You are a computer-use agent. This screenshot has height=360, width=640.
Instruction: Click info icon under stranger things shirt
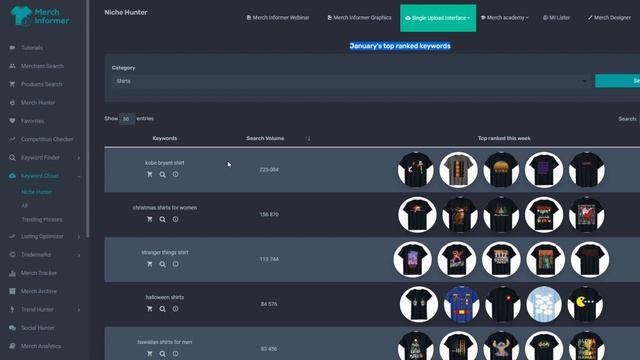(x=176, y=264)
